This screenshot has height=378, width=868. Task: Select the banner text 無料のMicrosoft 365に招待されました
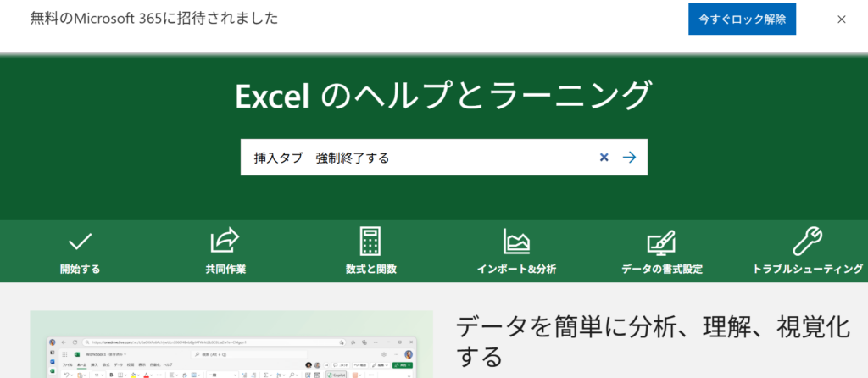tap(154, 19)
